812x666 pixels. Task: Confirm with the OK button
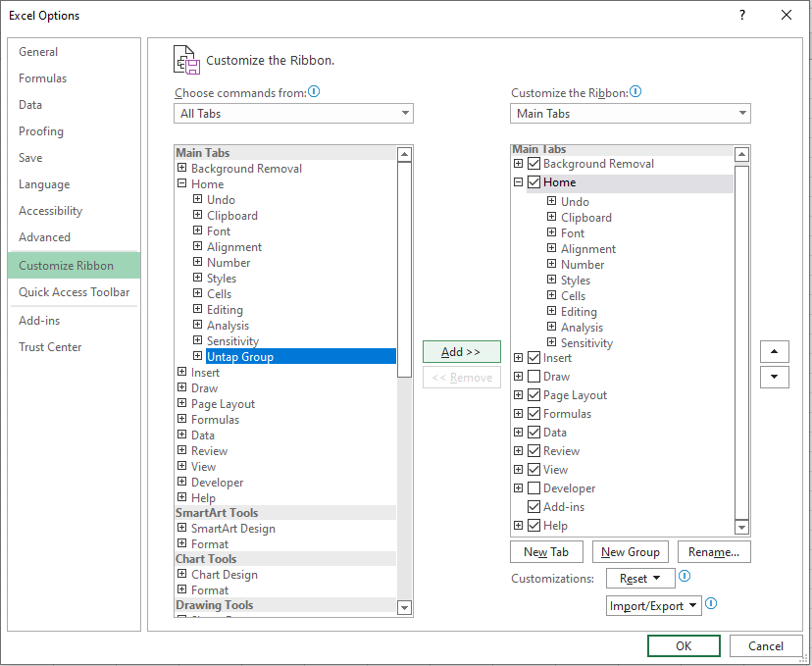point(684,645)
